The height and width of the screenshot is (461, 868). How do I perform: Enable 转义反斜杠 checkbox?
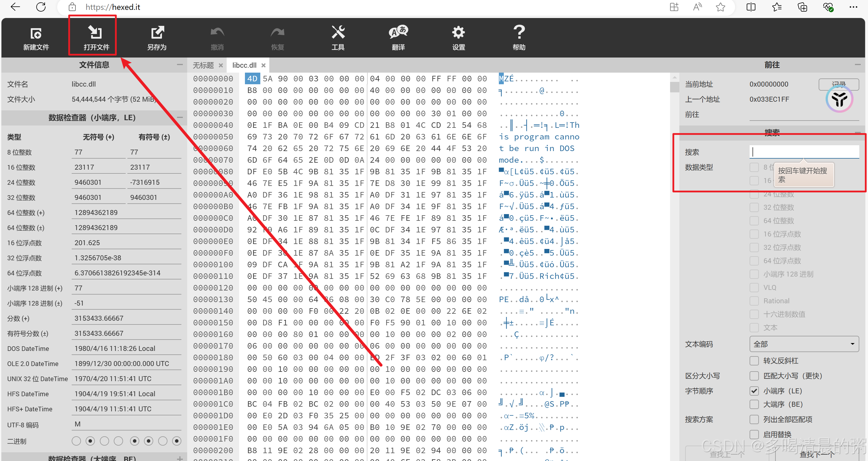754,360
